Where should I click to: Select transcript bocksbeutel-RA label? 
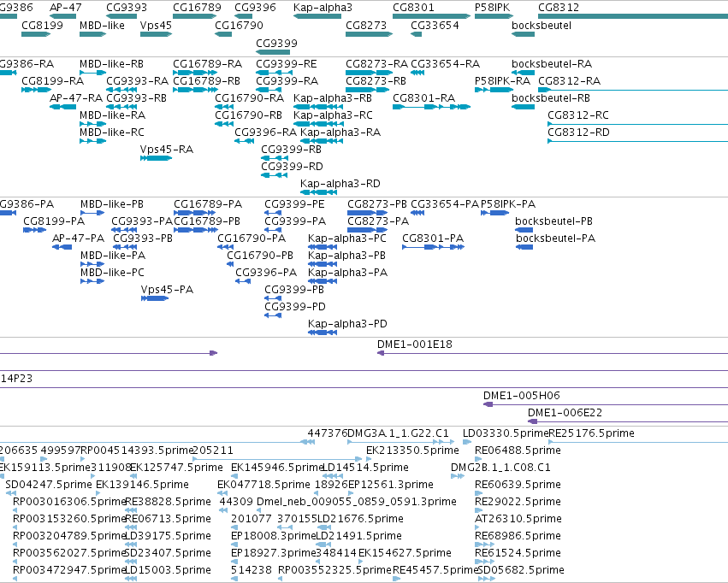click(x=552, y=63)
